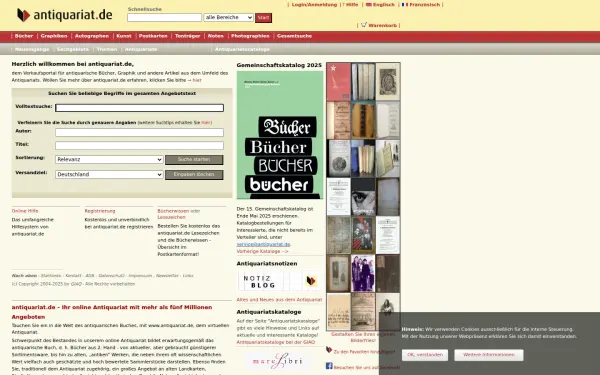The width and height of the screenshot is (600, 375).
Task: Focus the Volltextsuche input field
Action: coord(139,108)
